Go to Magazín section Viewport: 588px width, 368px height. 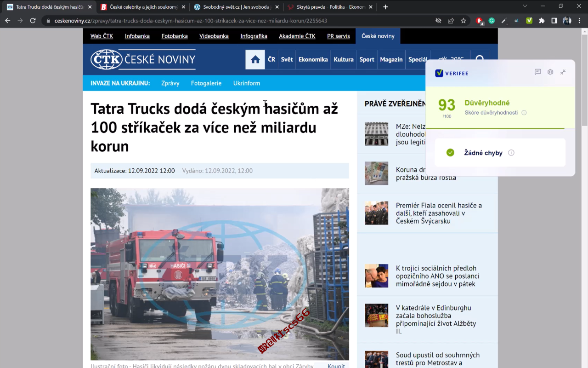click(x=391, y=59)
